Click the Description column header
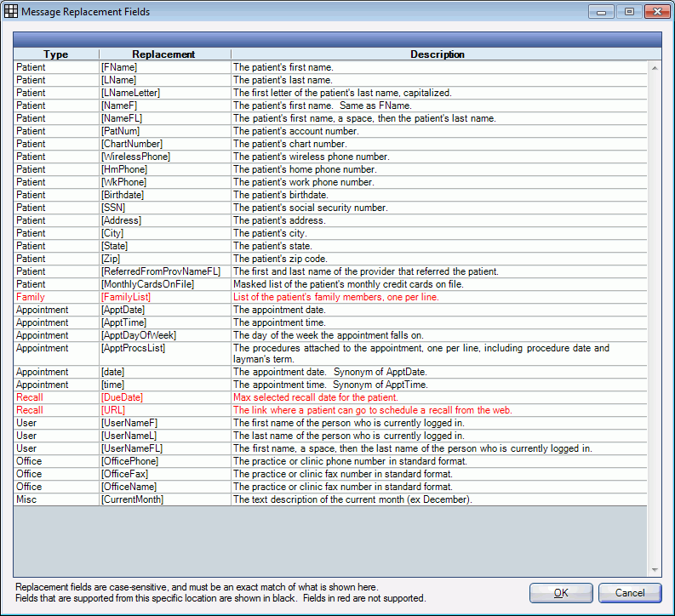Image resolution: width=675 pixels, height=616 pixels. pos(438,54)
